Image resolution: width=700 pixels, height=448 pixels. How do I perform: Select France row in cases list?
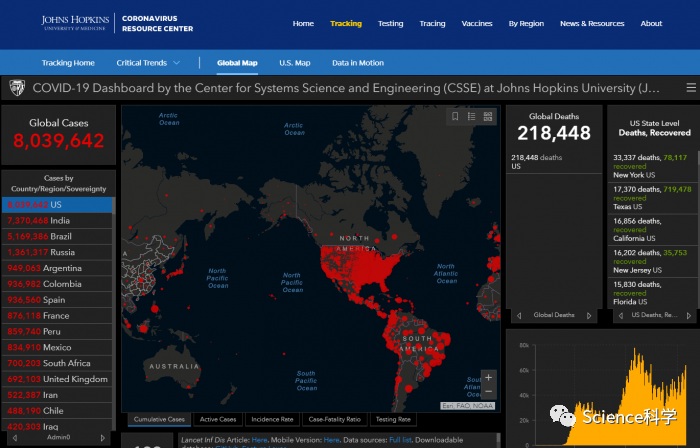click(57, 315)
